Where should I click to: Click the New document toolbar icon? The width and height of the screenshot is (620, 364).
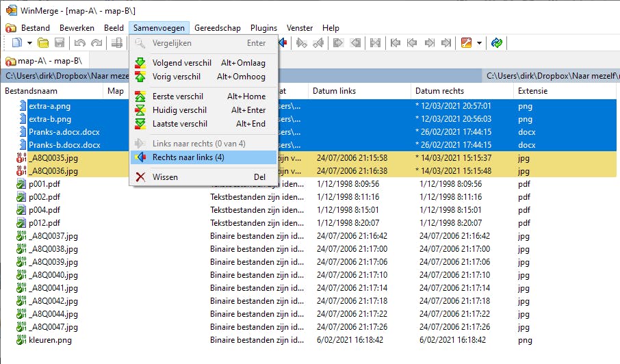tap(17, 42)
